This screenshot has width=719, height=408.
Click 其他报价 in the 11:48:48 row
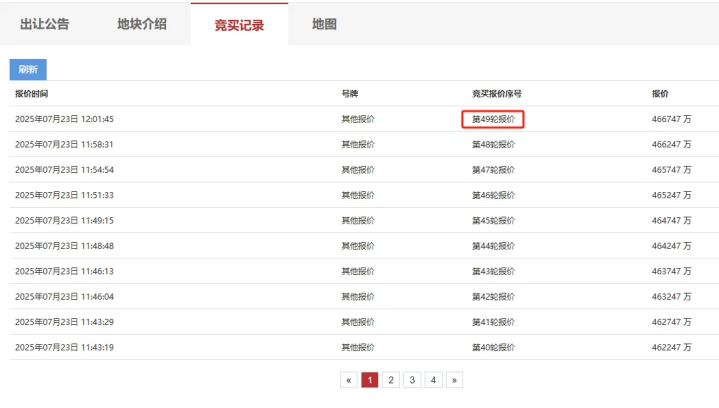point(358,246)
